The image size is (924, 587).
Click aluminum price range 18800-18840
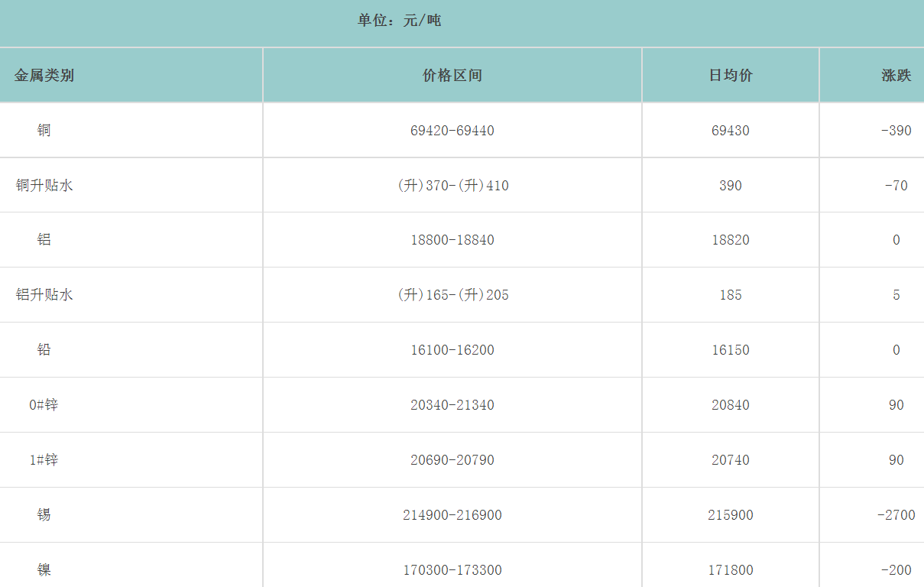click(x=452, y=240)
